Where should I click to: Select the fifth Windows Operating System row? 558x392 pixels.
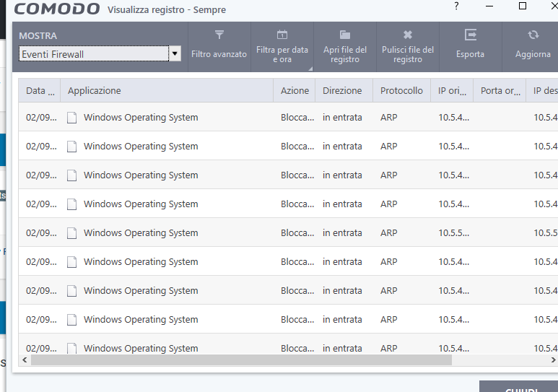[x=141, y=233]
